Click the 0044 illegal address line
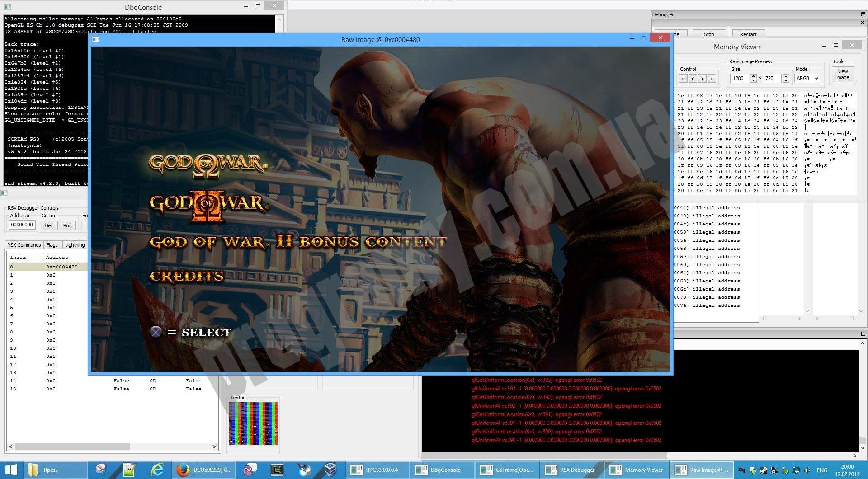Image resolution: width=868 pixels, height=479 pixels. 707,208
